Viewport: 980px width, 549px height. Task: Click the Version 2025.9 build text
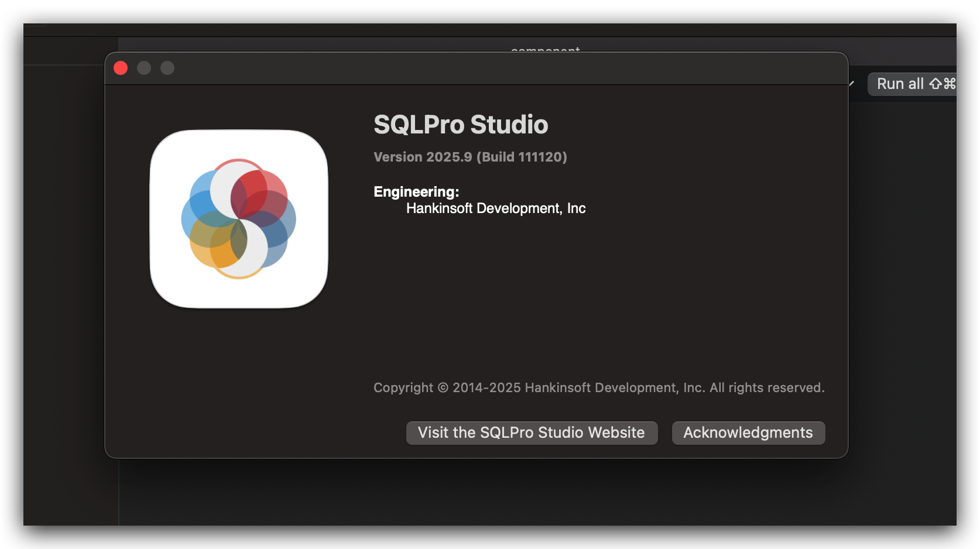[x=470, y=157]
